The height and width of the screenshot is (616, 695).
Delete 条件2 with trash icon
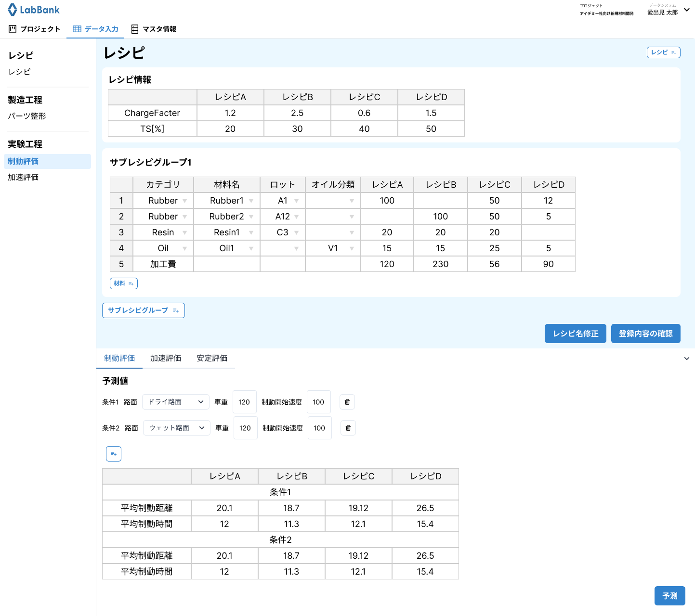(348, 428)
